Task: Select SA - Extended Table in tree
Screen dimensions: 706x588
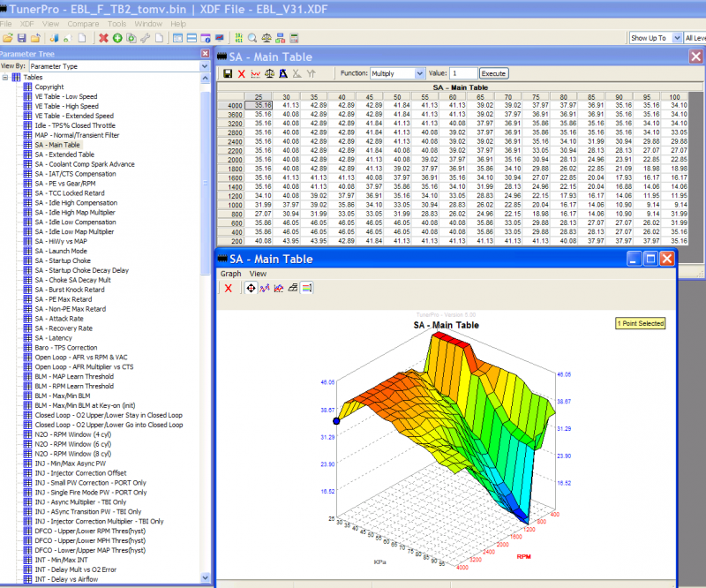Action: 64,155
